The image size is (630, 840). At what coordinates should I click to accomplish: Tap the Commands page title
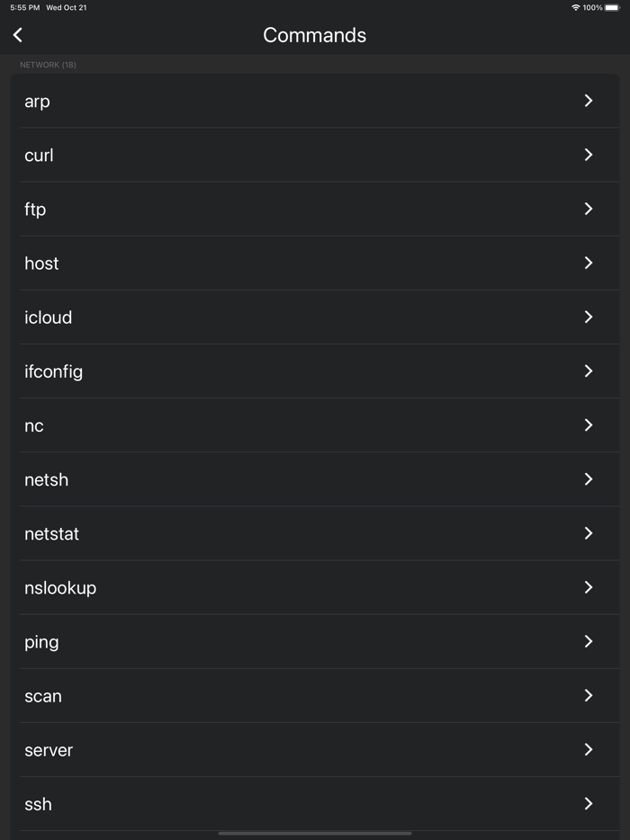314,35
